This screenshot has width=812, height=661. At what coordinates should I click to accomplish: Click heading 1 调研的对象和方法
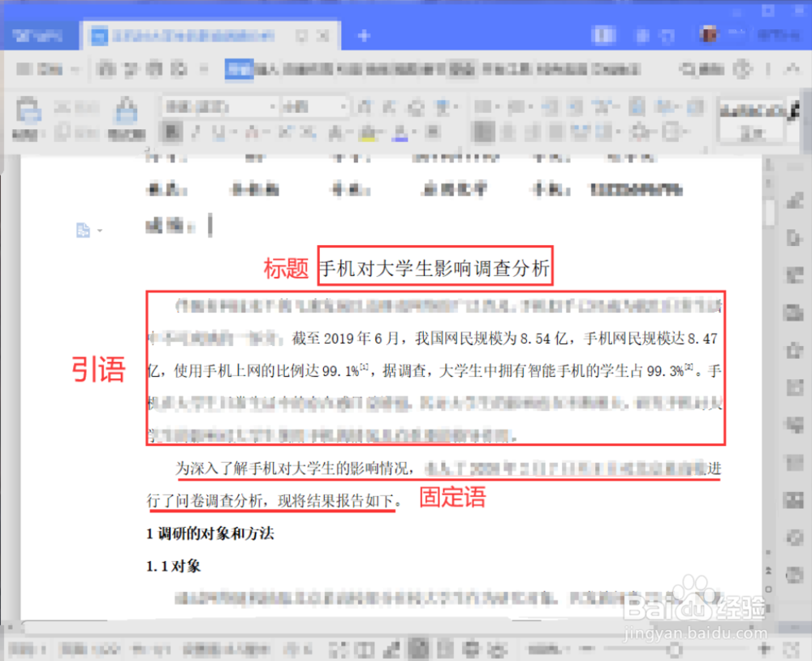tap(210, 534)
